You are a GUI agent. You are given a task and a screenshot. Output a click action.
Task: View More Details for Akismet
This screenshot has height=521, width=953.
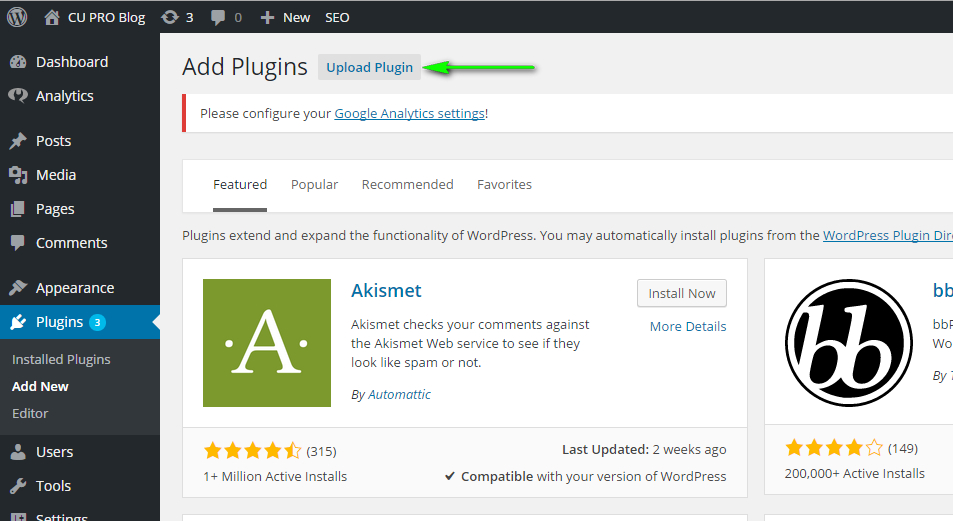tap(688, 326)
